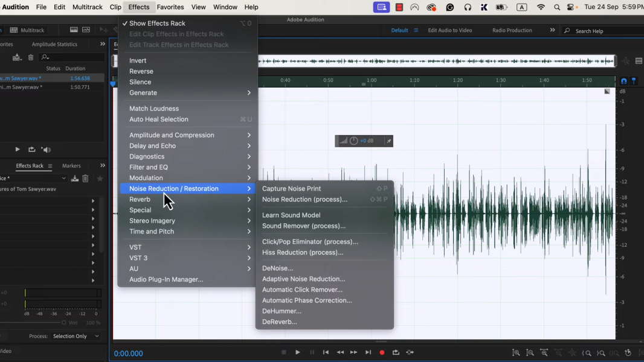Adjust the volume knob on the HUD
Screen dimensions: 644x362
[353, 141]
